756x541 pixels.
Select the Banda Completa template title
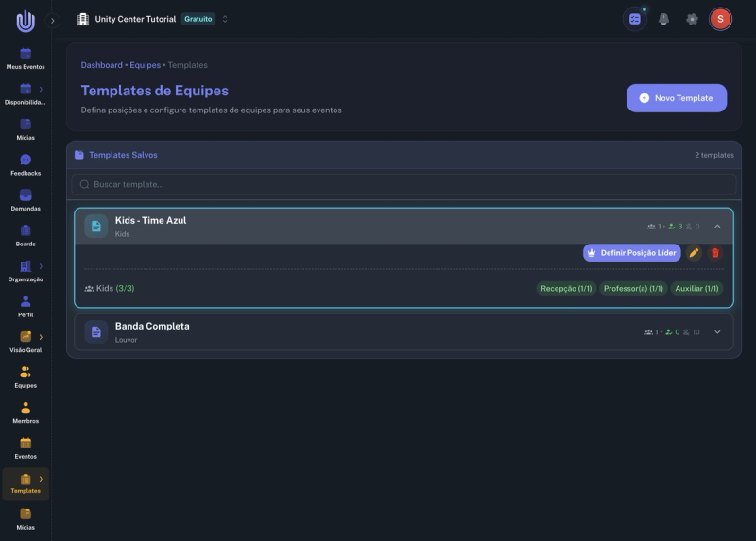point(152,326)
